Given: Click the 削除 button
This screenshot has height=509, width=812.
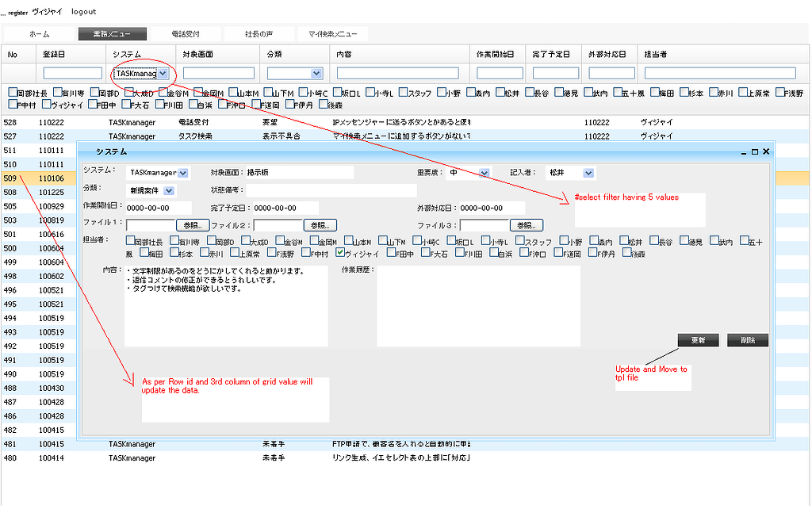Looking at the screenshot, I should point(748,340).
